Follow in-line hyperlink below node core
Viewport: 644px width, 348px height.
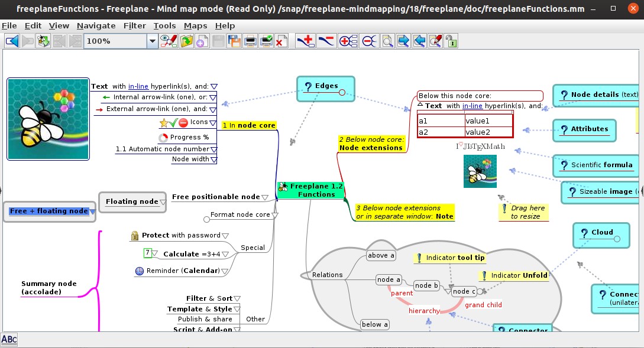[x=473, y=106]
